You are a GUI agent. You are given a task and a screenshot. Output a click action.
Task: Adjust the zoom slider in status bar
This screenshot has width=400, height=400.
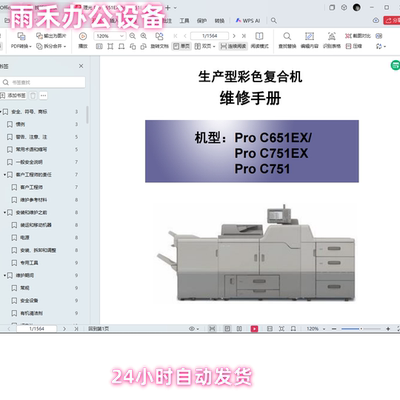(361, 329)
